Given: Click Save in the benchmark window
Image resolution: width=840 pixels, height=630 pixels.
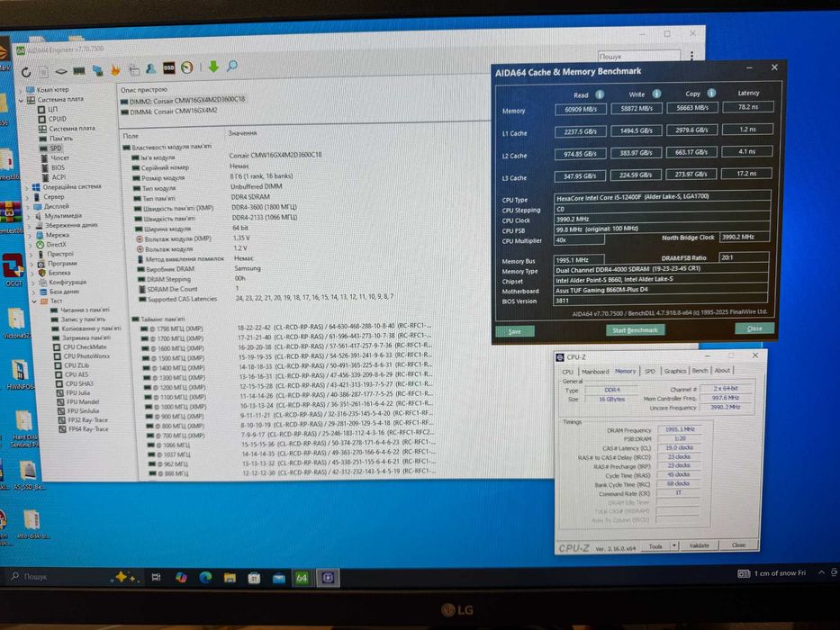Looking at the screenshot, I should (514, 331).
